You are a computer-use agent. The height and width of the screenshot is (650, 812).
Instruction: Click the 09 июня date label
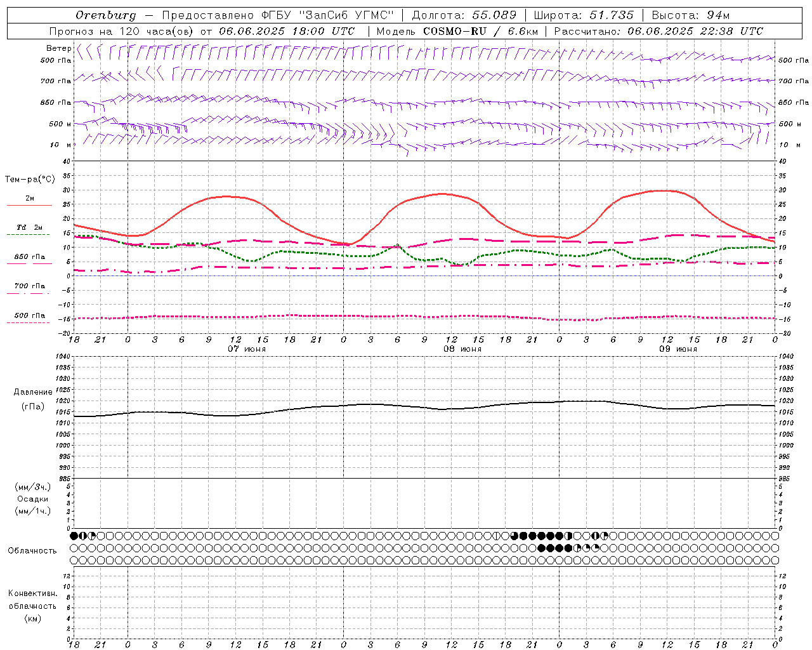click(678, 349)
